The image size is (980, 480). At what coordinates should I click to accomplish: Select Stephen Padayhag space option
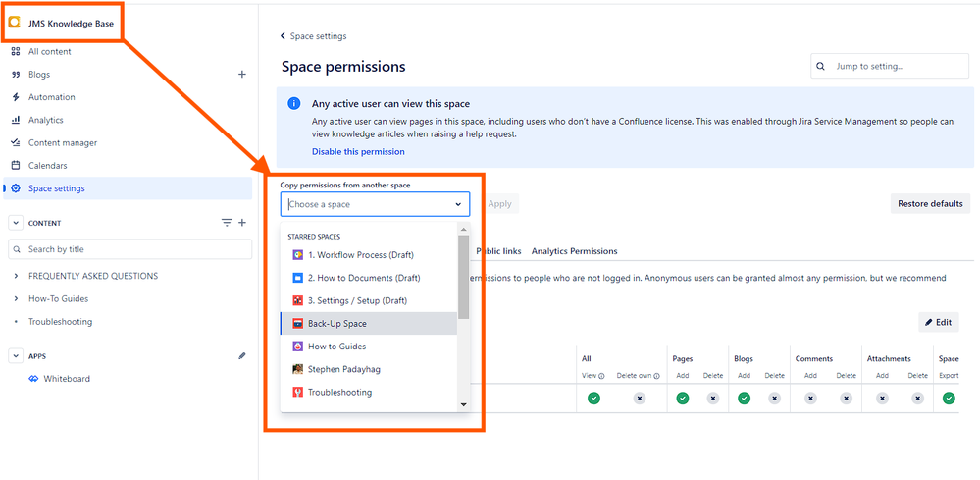369,369
